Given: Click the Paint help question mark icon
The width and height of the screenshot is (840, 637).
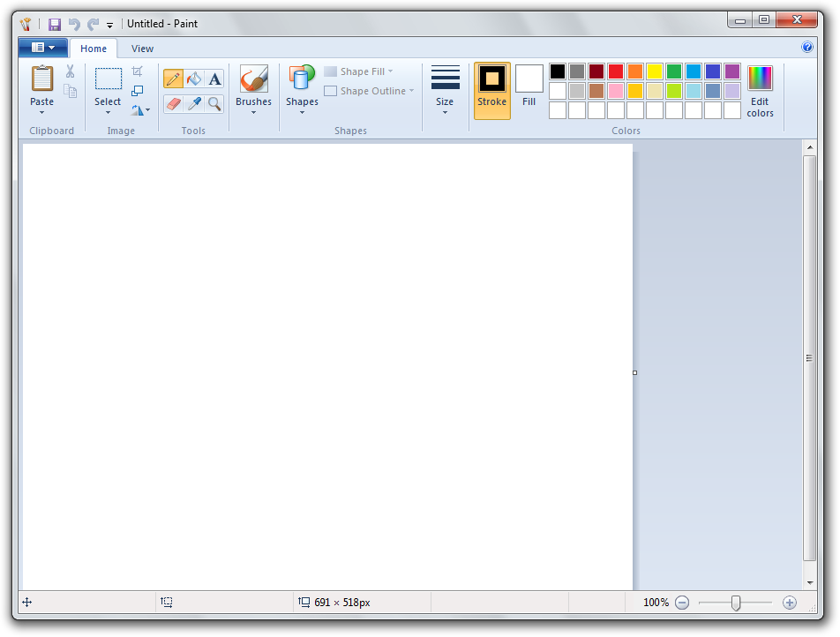Looking at the screenshot, I should pos(806,47).
